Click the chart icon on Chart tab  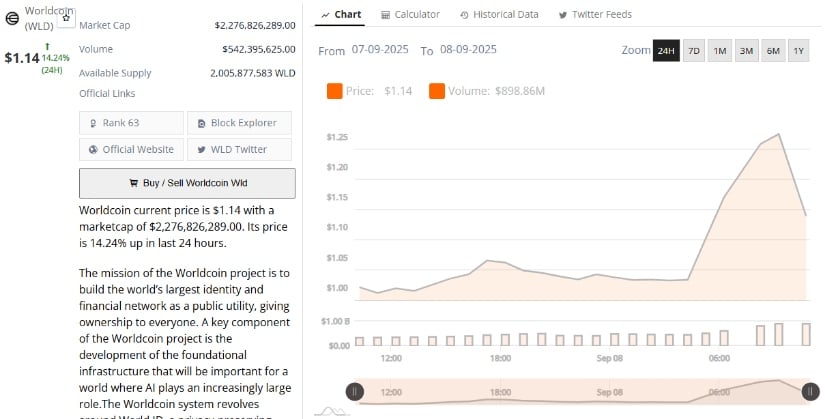tap(326, 15)
